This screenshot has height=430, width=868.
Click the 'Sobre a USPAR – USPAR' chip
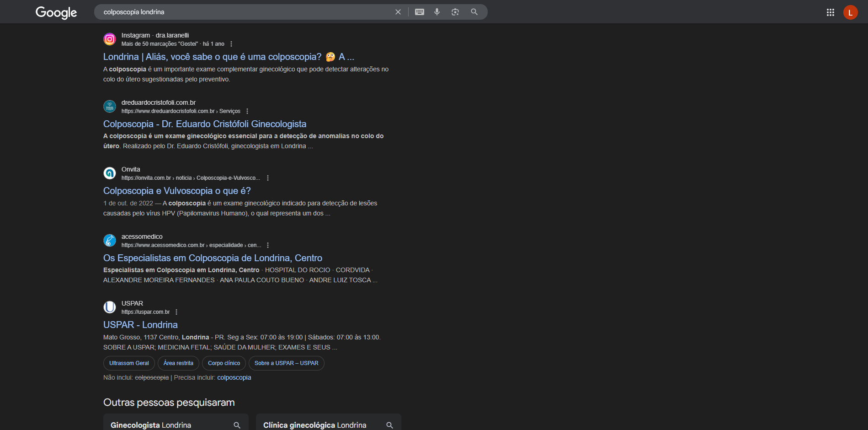click(287, 363)
